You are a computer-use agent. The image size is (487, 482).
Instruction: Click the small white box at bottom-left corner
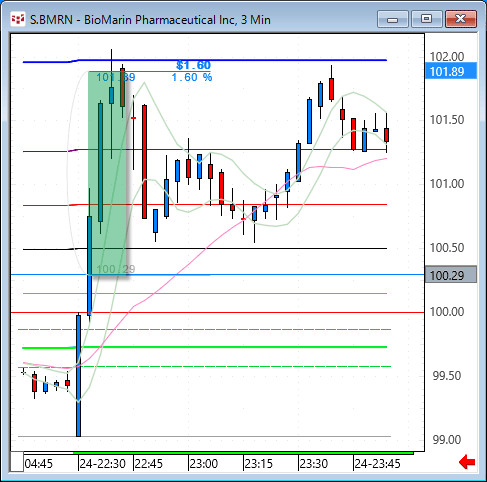17,462
